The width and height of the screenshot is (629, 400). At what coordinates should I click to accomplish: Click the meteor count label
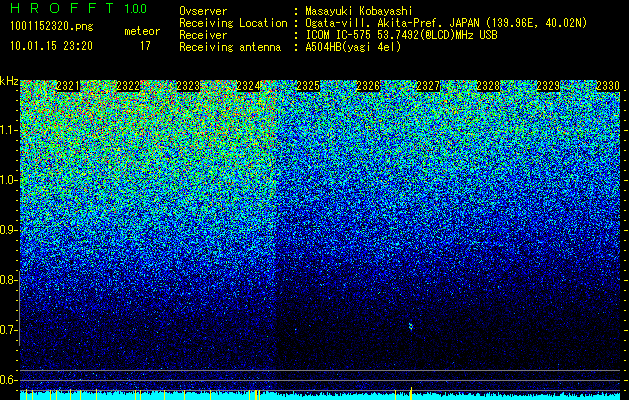tap(142, 31)
